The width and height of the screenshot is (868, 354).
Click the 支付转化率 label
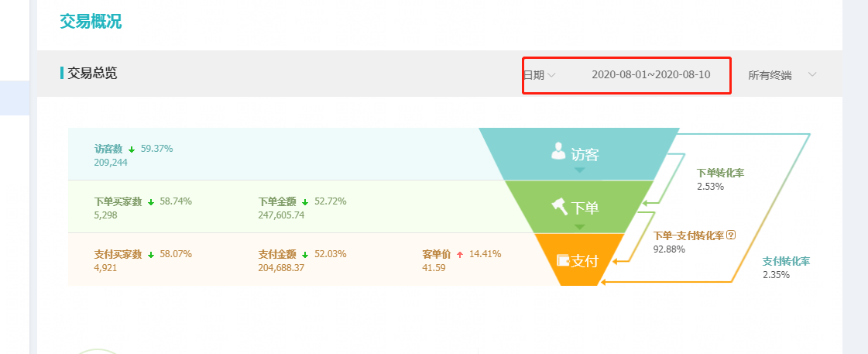pyautogui.click(x=786, y=262)
